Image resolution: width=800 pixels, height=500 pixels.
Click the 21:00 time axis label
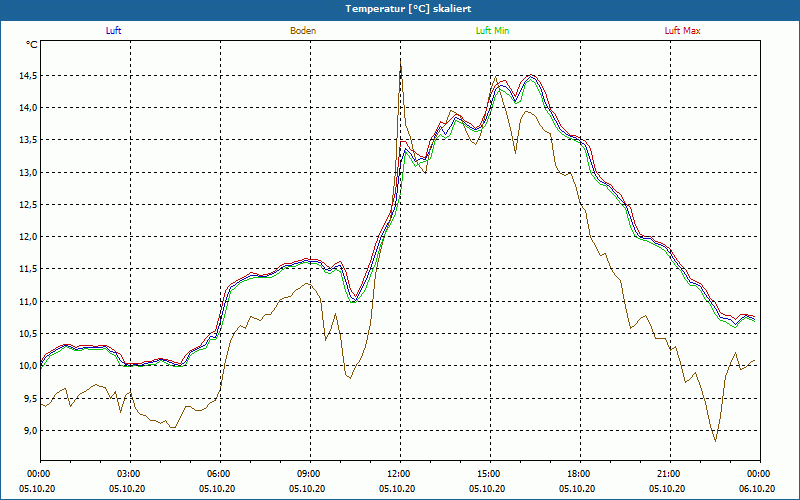pyautogui.click(x=670, y=474)
